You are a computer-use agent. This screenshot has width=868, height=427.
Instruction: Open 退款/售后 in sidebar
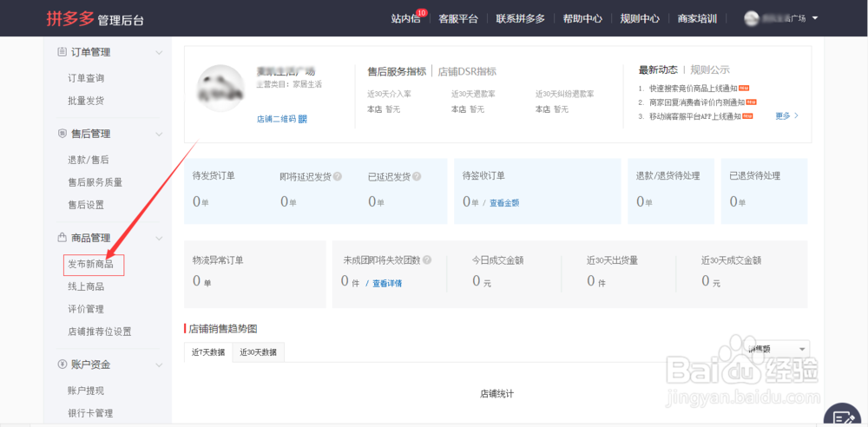[89, 160]
